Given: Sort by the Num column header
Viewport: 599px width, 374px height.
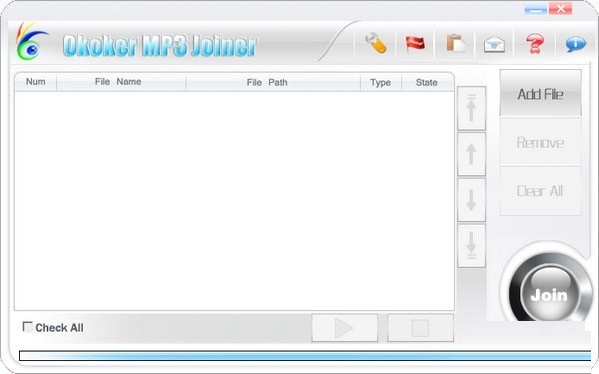Looking at the screenshot, I should click(x=36, y=82).
